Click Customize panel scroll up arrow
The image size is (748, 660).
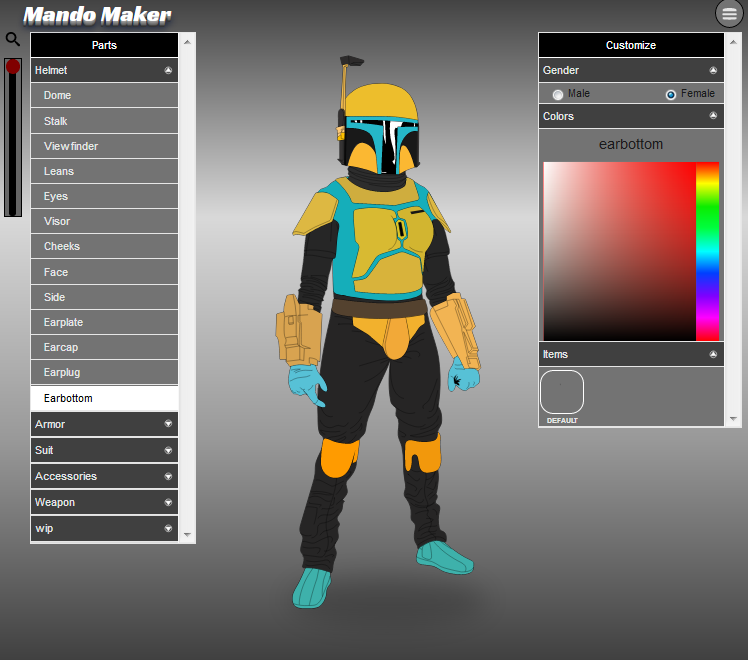734,42
